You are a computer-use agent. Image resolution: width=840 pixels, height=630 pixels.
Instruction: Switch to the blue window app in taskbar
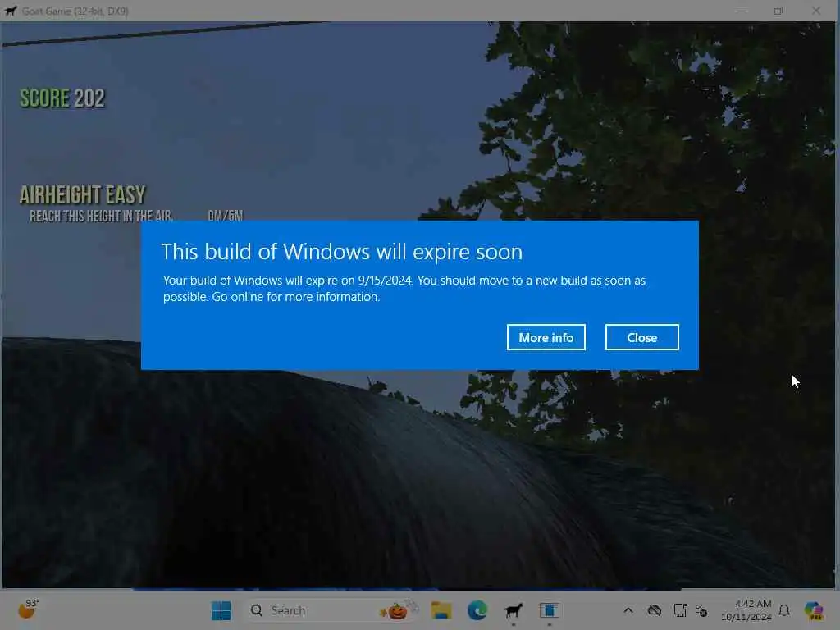pos(549,610)
